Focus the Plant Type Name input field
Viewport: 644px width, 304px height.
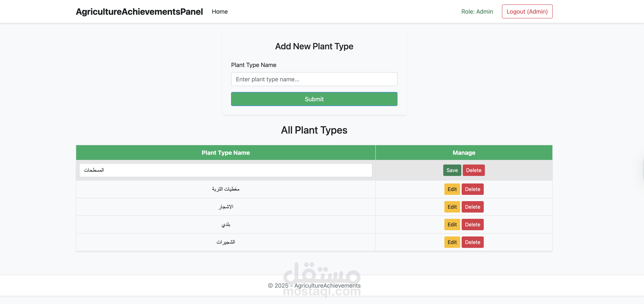pos(314,79)
